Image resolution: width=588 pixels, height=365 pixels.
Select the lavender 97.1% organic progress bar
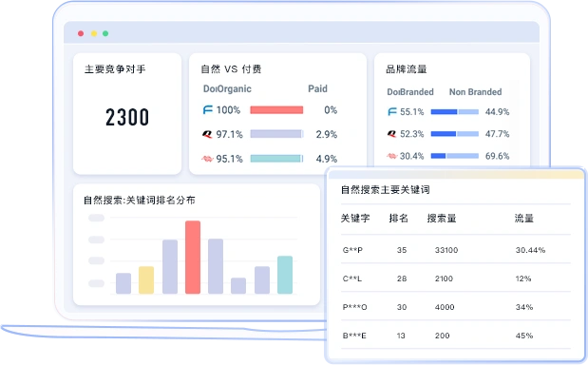[276, 134]
